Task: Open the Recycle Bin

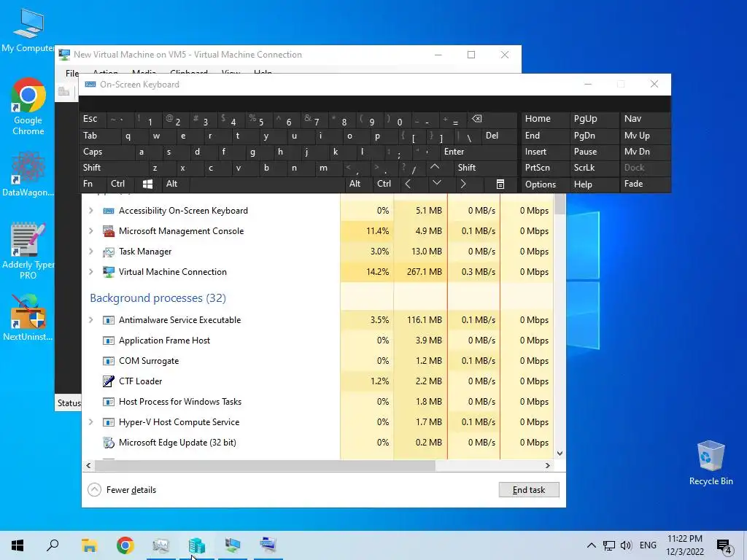Action: [x=711, y=463]
